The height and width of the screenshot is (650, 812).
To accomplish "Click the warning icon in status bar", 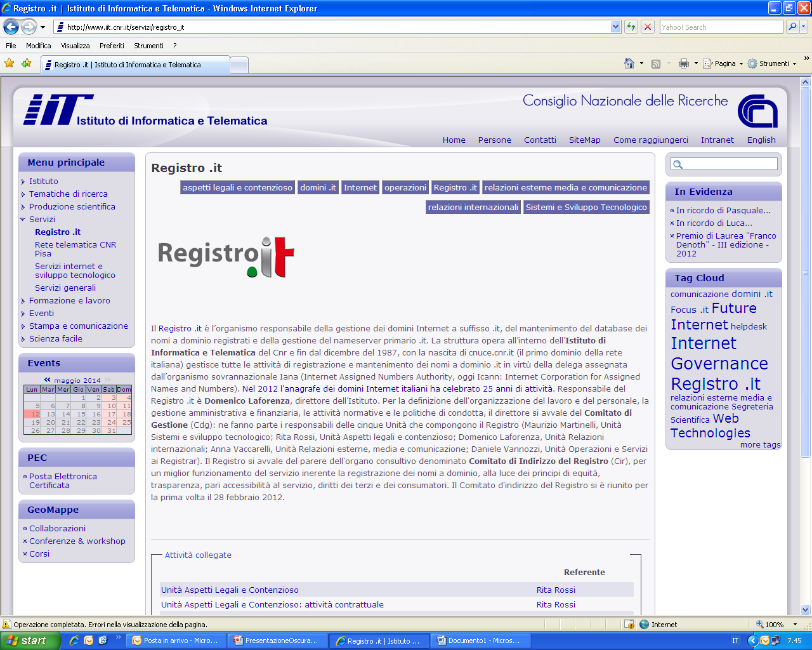I will tap(7, 625).
